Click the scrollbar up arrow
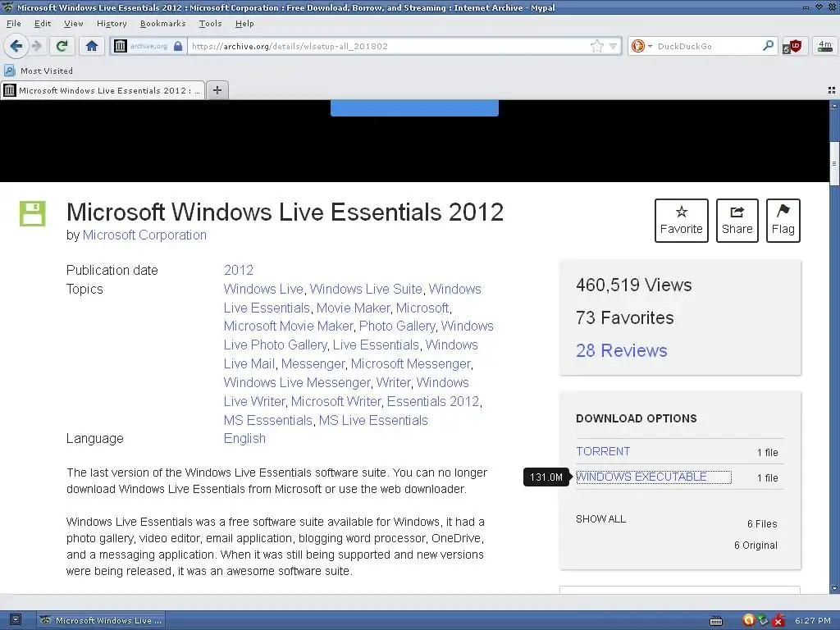The image size is (840, 630). [834, 105]
